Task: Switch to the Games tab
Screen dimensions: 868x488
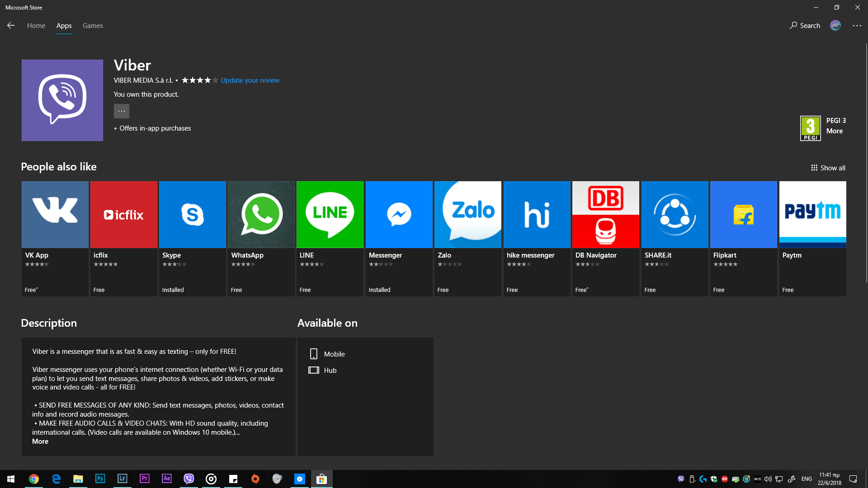Action: pyautogui.click(x=93, y=26)
